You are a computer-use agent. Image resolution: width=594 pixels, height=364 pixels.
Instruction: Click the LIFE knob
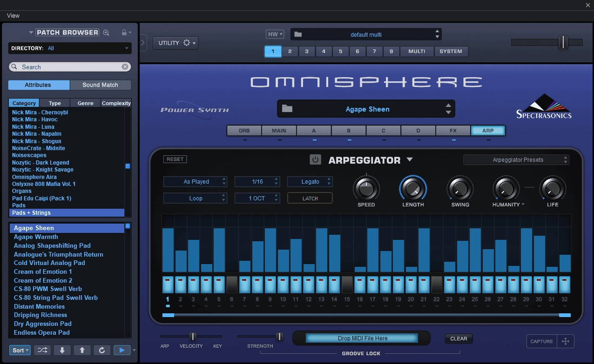tap(553, 188)
